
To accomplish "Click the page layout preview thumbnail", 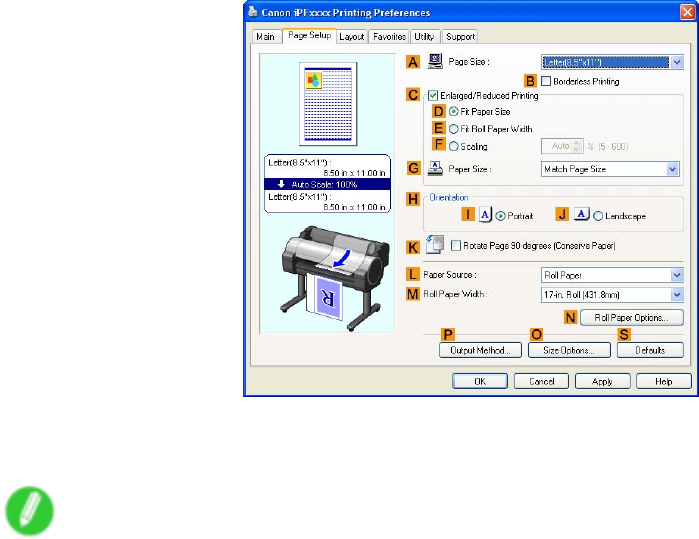I will [328, 104].
